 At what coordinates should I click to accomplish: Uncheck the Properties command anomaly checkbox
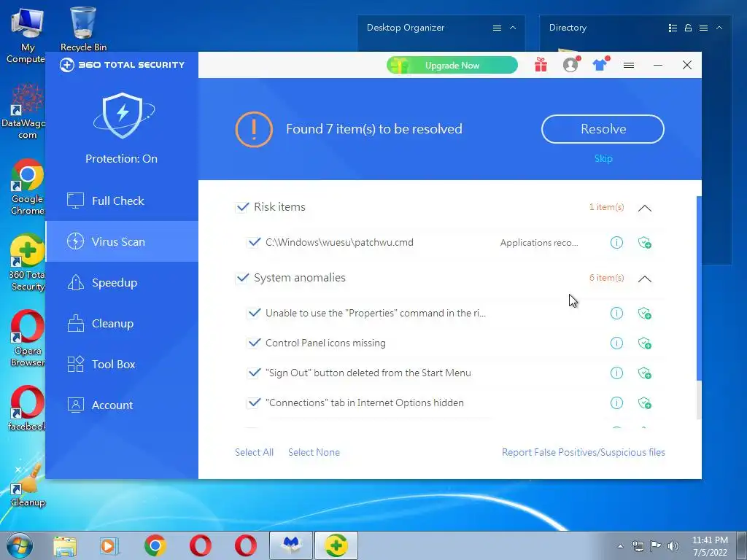(x=254, y=313)
